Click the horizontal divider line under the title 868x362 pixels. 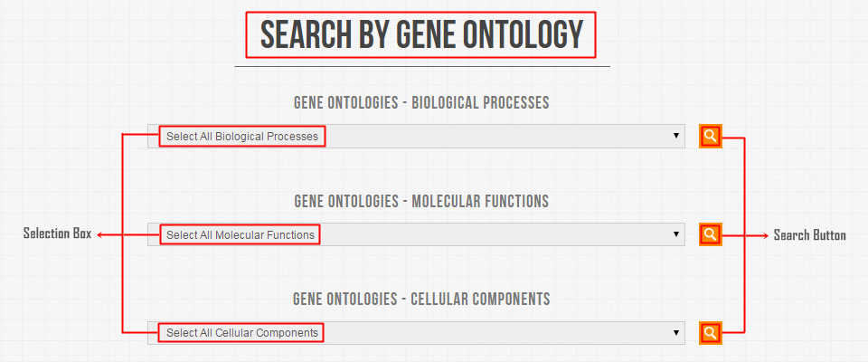click(422, 67)
